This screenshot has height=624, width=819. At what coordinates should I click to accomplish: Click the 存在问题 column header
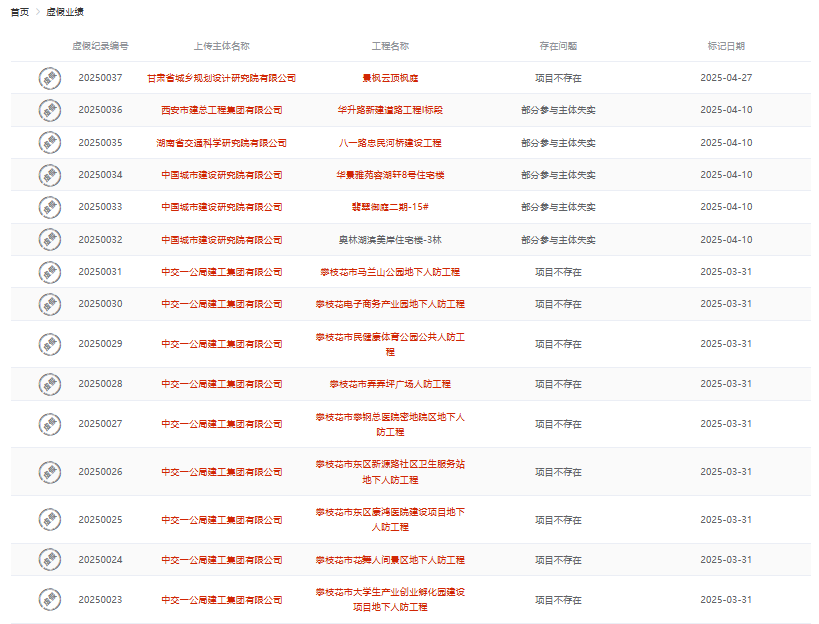pos(556,44)
